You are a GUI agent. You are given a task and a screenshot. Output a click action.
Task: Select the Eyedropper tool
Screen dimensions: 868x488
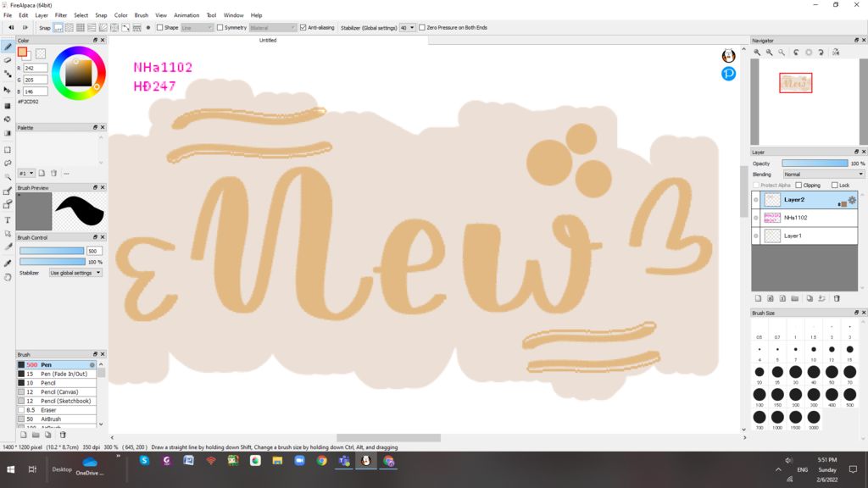8,263
